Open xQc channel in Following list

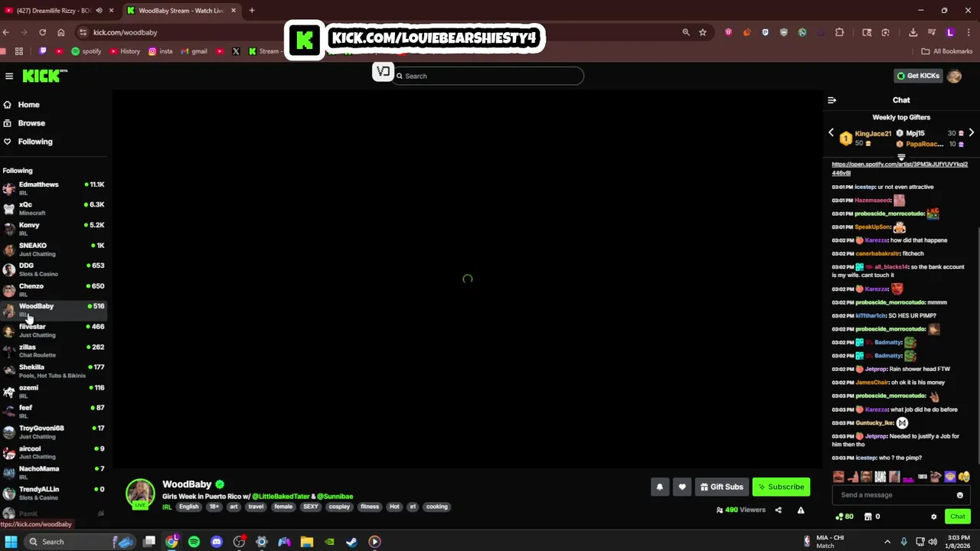(x=54, y=208)
